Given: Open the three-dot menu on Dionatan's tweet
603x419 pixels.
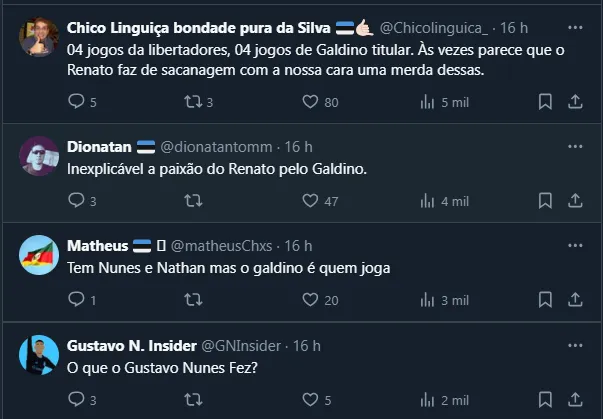Looking at the screenshot, I should pyautogui.click(x=575, y=147).
